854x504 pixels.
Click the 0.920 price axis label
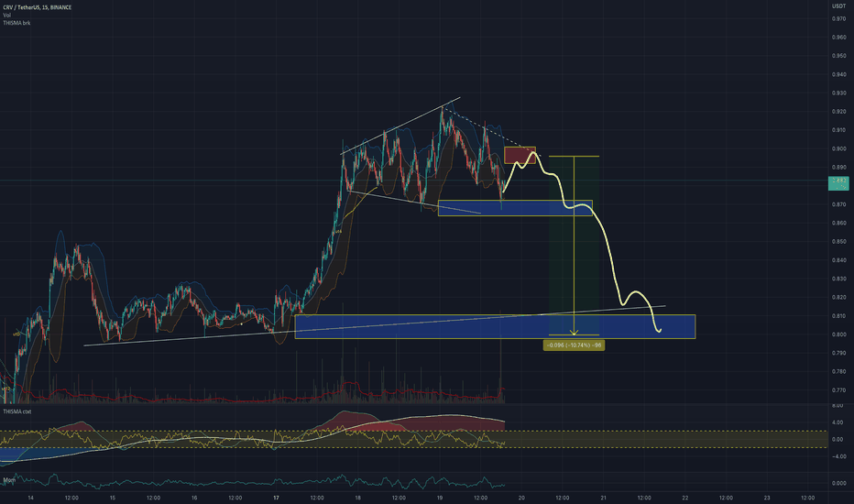838,112
